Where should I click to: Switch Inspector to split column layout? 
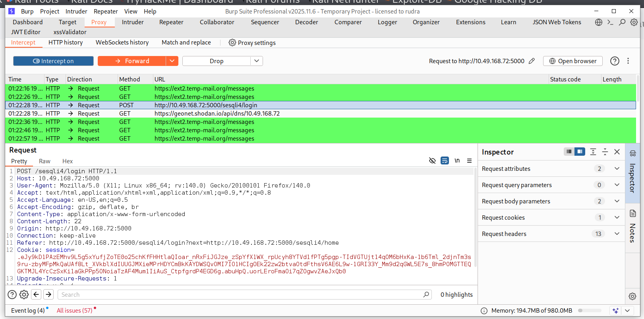[x=580, y=151]
